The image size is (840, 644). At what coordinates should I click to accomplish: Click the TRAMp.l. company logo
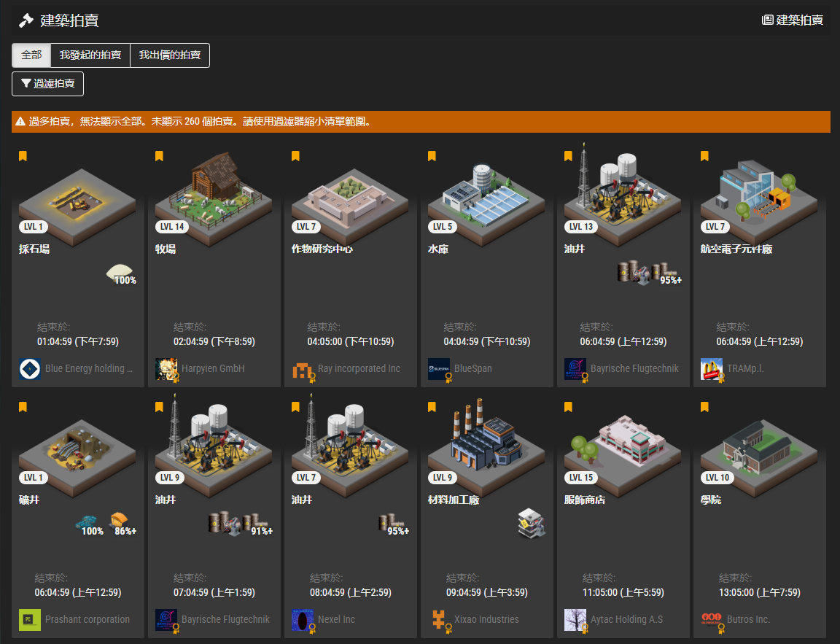[x=712, y=369]
